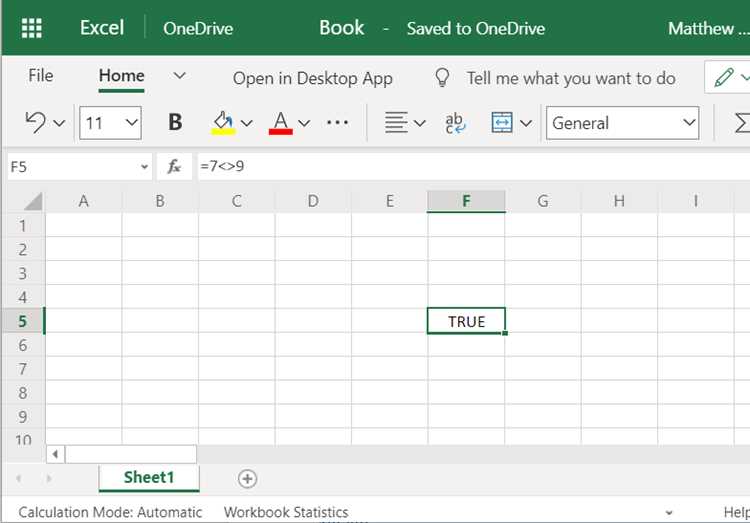The image size is (750, 523).
Task: Open the OneDrive link in header
Action: pos(198,28)
